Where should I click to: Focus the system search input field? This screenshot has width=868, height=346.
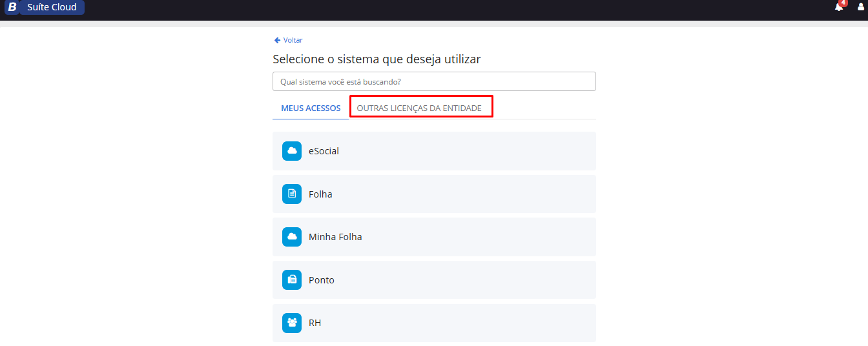pyautogui.click(x=434, y=81)
